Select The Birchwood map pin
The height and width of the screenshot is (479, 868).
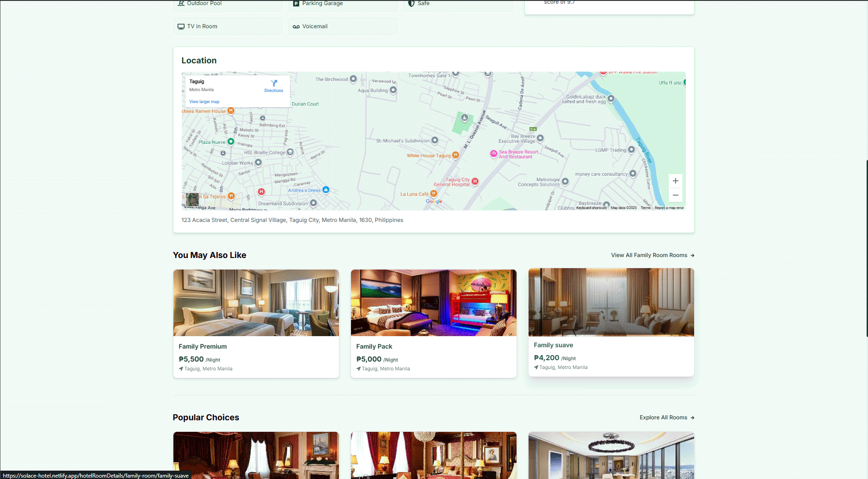353,79
